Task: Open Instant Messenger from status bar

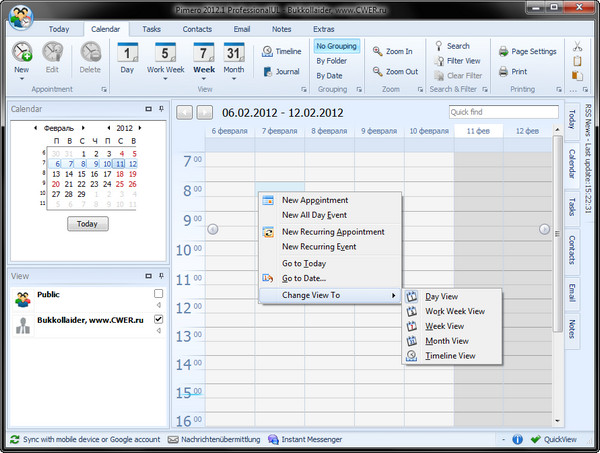Action: (305, 440)
